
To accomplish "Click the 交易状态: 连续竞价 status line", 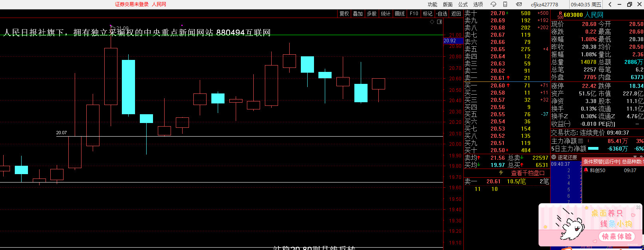I will coord(590,133).
